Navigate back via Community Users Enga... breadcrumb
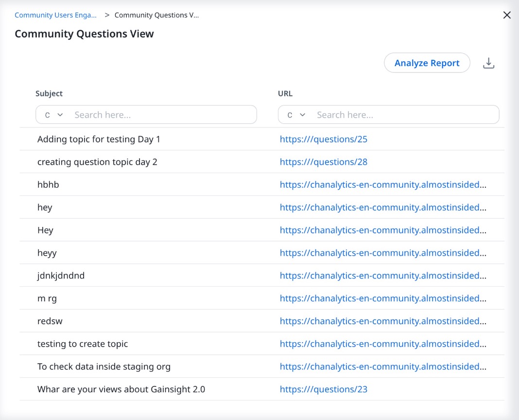 click(55, 15)
